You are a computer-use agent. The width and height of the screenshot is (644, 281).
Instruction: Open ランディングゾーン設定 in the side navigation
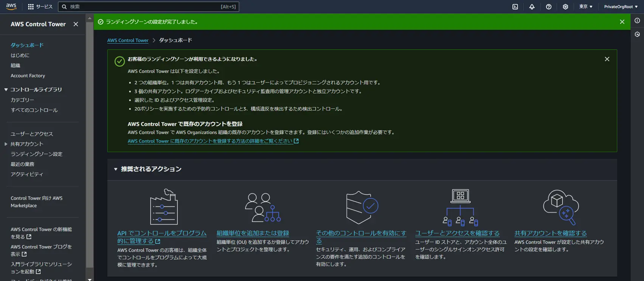(x=36, y=154)
